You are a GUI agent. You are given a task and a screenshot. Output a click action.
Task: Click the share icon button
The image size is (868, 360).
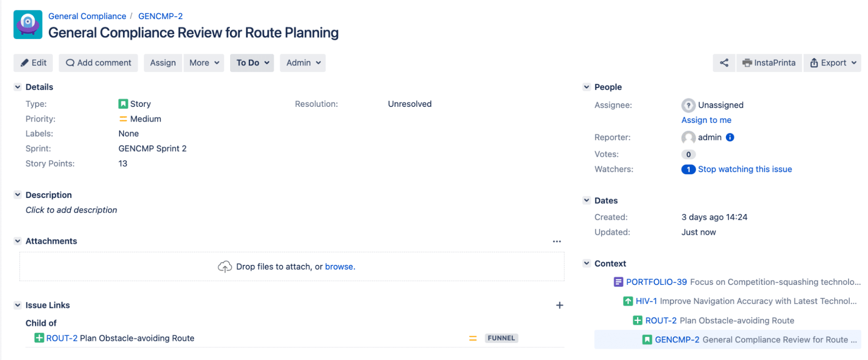(x=723, y=63)
